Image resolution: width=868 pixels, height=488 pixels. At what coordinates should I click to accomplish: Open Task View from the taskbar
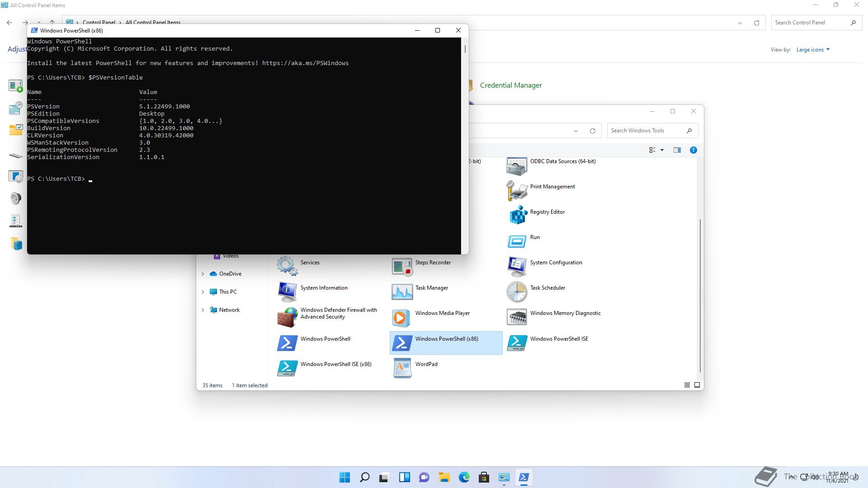(x=384, y=477)
